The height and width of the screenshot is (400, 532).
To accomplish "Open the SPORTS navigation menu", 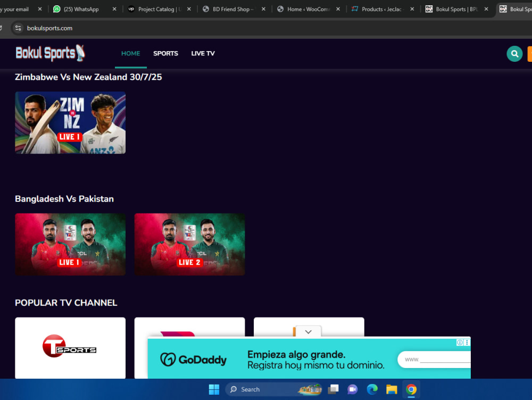I will tap(165, 54).
